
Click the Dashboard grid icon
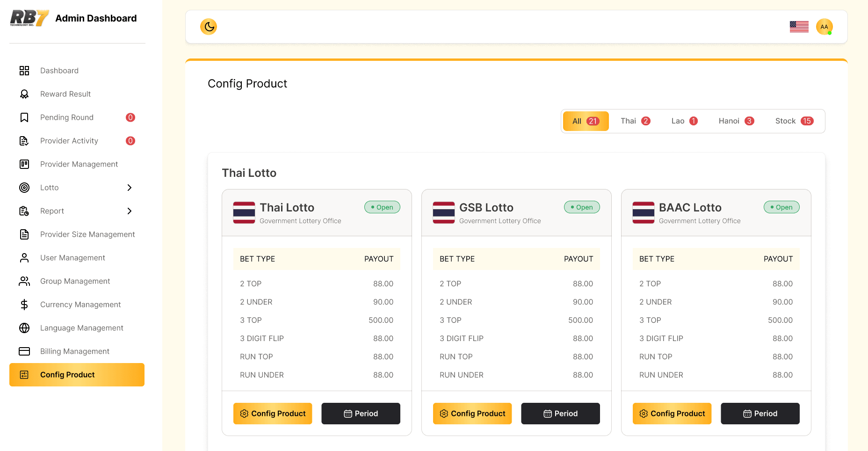(x=24, y=71)
